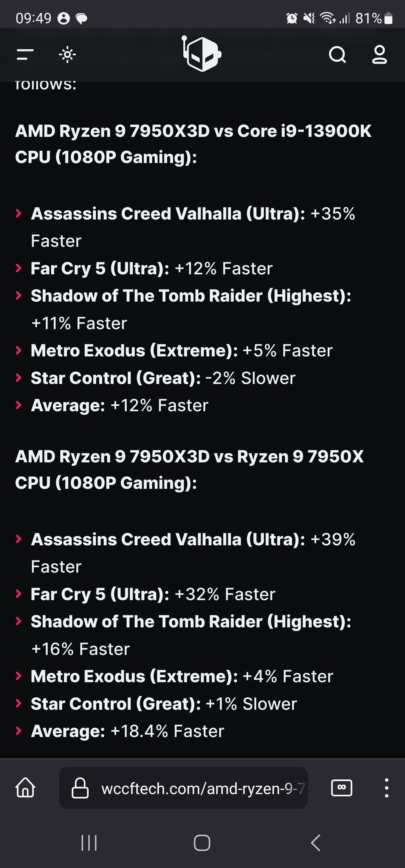Viewport: 405px width, 868px height.
Task: Tap the muted sound status icon
Action: 309,18
